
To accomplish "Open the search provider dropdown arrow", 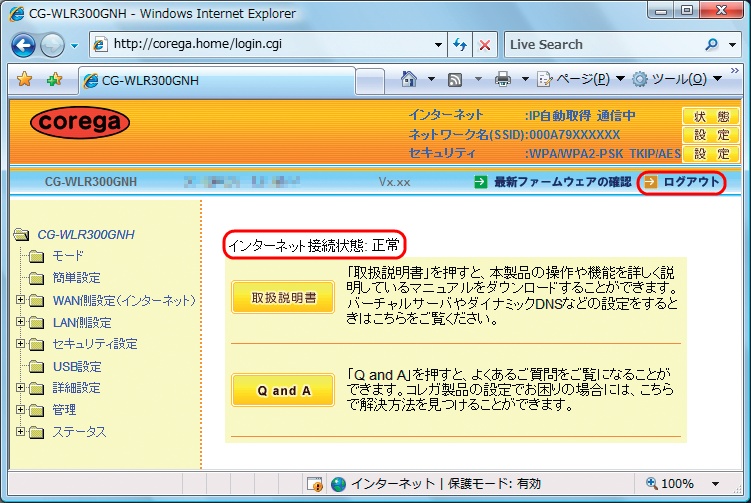I will (x=732, y=45).
